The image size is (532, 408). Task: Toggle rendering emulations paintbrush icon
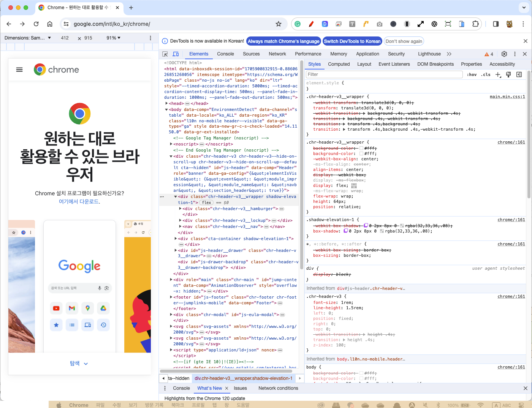click(x=508, y=74)
